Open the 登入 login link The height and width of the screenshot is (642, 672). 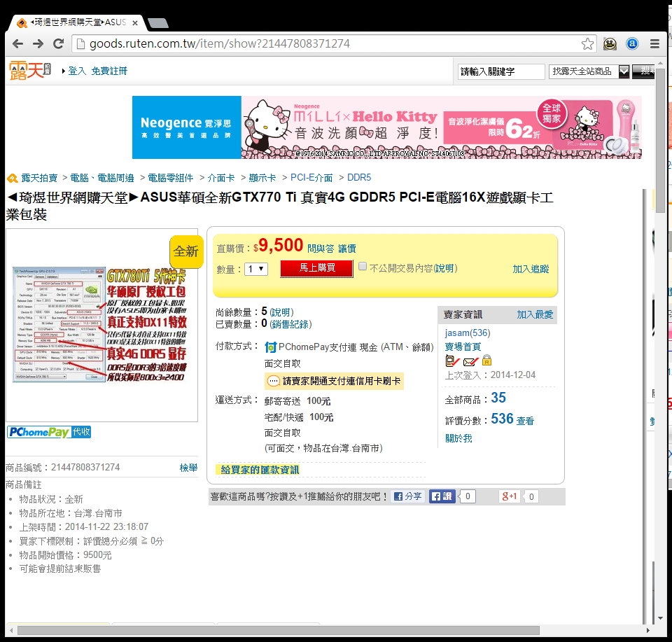[77, 71]
